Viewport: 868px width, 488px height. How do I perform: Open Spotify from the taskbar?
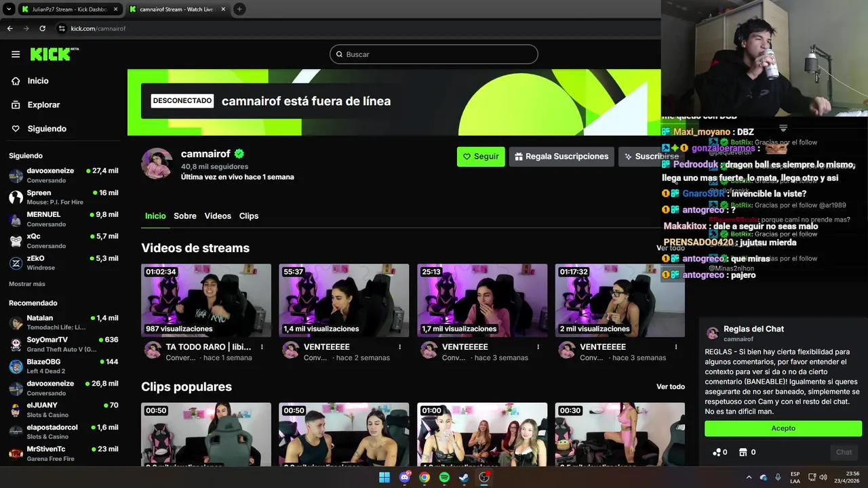pyautogui.click(x=444, y=477)
